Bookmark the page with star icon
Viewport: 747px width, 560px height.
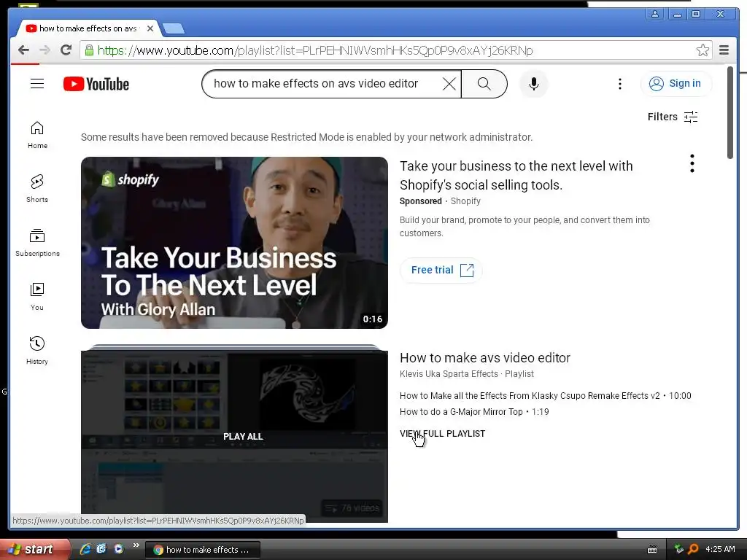click(703, 50)
